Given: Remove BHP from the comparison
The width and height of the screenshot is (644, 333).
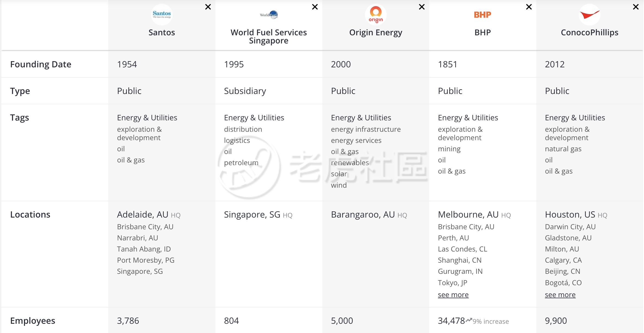Looking at the screenshot, I should [529, 7].
